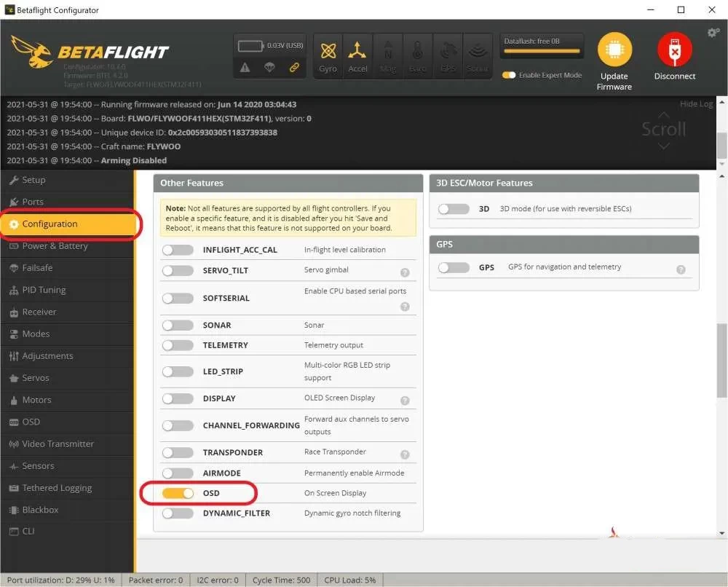Open settings gear in top corner
The height and width of the screenshot is (587, 728).
[x=713, y=33]
